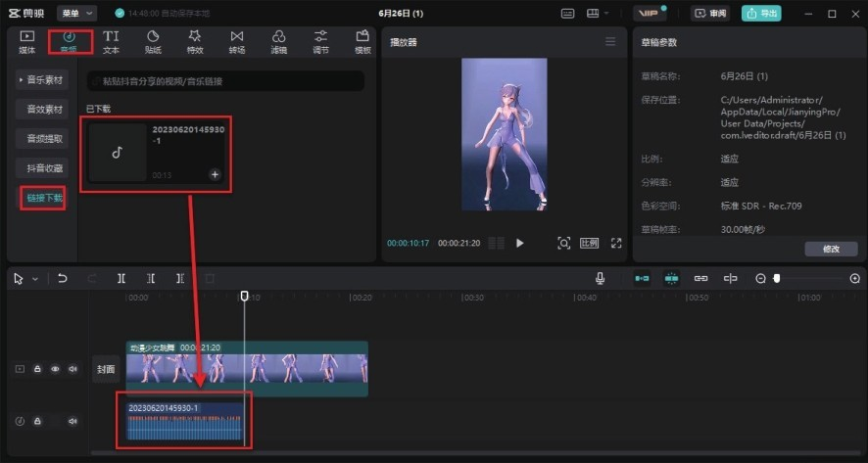Click the VIP badge
The height and width of the screenshot is (463, 868).
click(x=650, y=14)
